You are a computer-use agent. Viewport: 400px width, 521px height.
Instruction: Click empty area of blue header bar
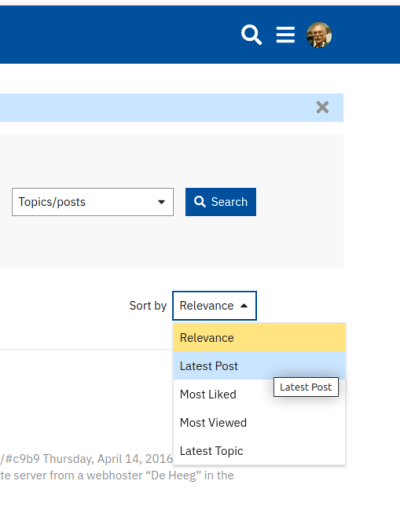(117, 35)
